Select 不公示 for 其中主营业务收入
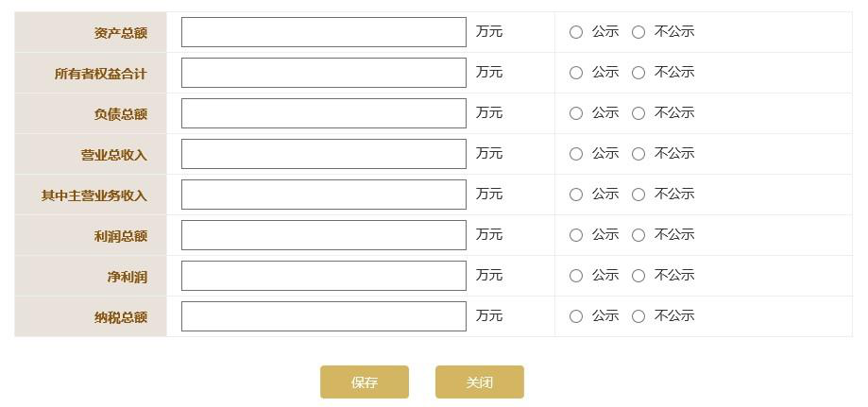Viewport: 868px width, 407px height. click(638, 195)
